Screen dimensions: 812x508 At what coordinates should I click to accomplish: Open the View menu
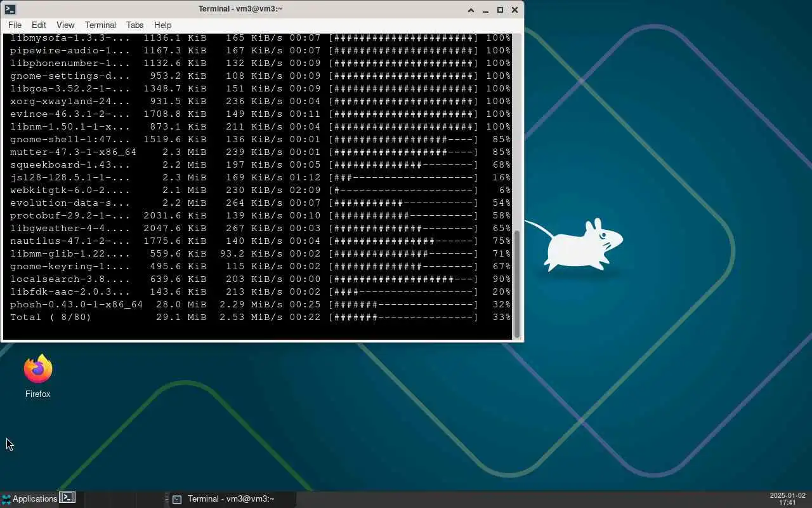[x=65, y=25]
